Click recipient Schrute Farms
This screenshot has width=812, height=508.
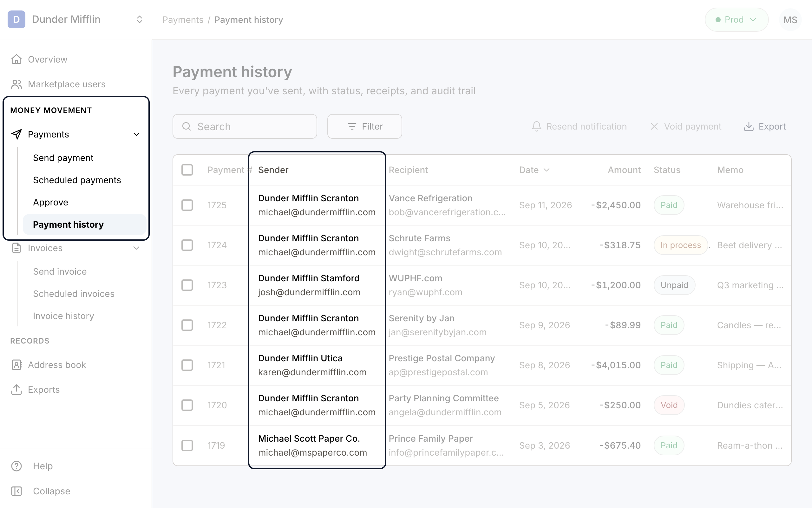[419, 238]
